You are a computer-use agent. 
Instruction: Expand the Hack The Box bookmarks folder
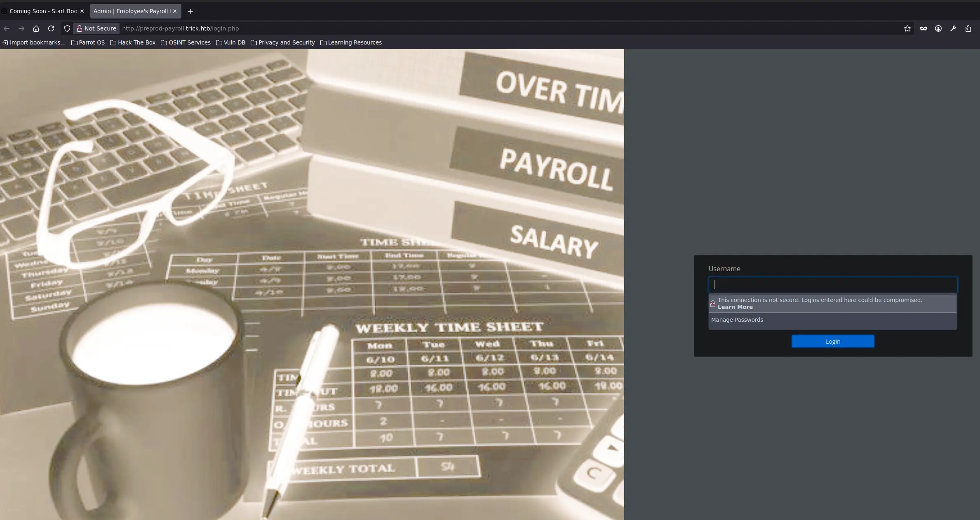tap(133, 42)
